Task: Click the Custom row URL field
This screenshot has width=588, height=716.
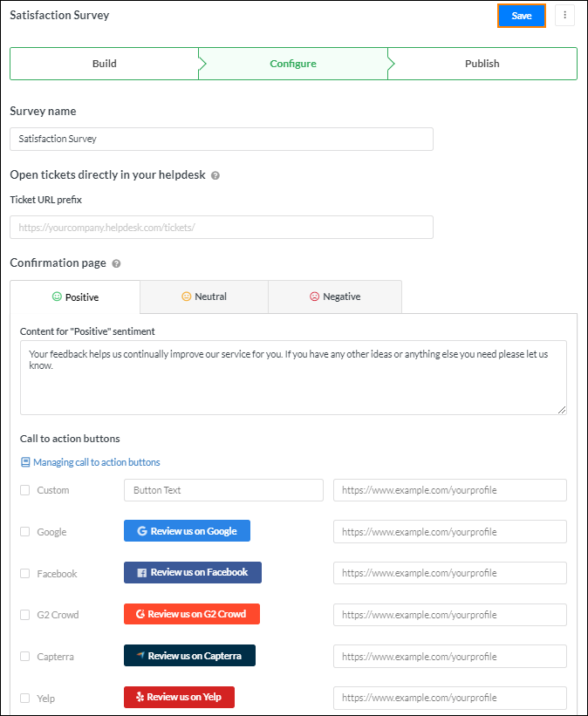Action: pyautogui.click(x=450, y=490)
